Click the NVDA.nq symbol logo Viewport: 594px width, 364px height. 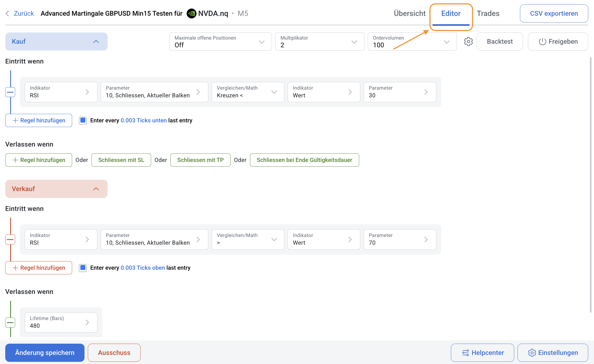tap(191, 13)
